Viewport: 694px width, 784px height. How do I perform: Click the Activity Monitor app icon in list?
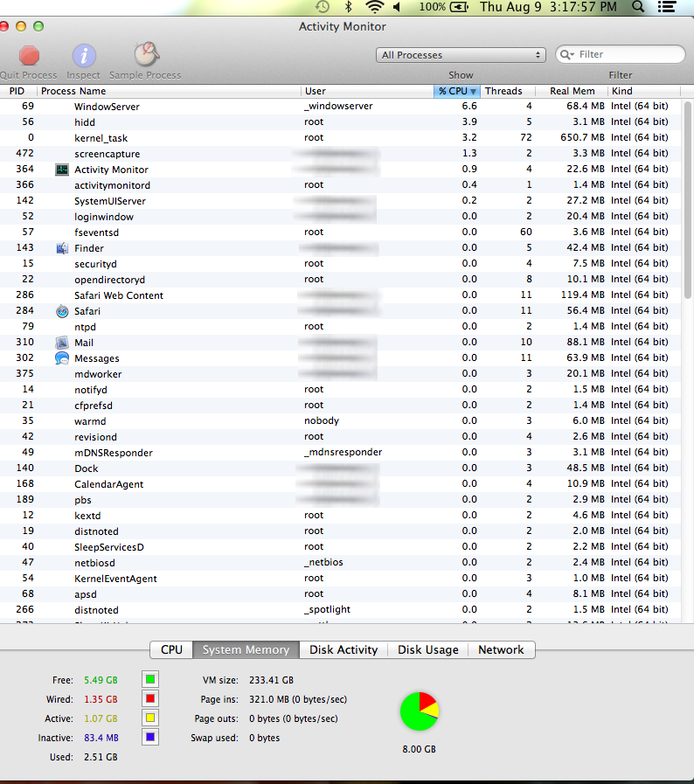pos(62,170)
